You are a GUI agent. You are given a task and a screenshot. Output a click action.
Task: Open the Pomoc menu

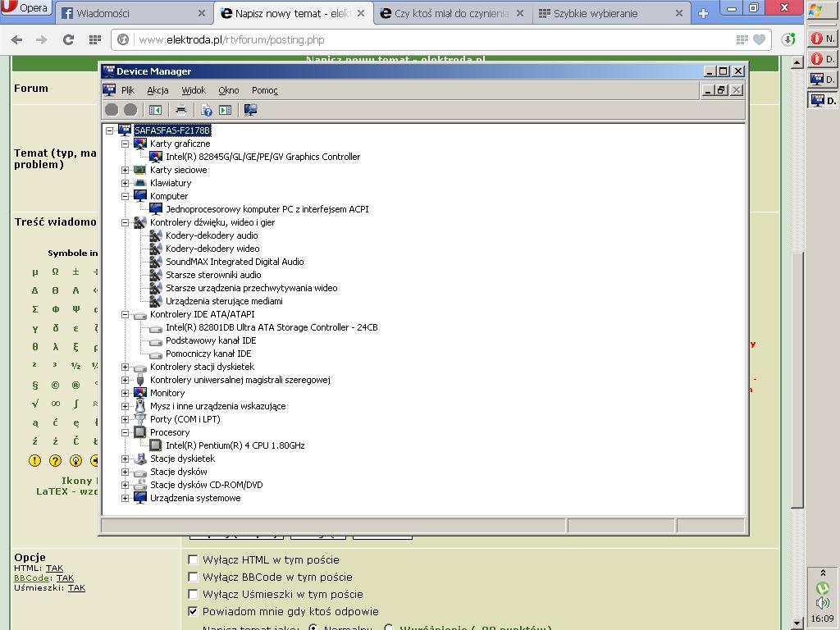[x=265, y=90]
